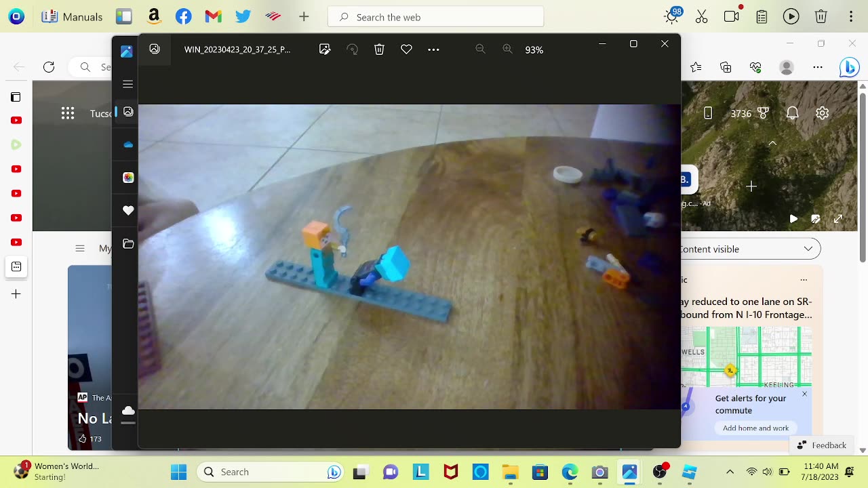Screen dimensions: 868x488
Task: Rotate the photo in Photos
Action: (x=352, y=49)
